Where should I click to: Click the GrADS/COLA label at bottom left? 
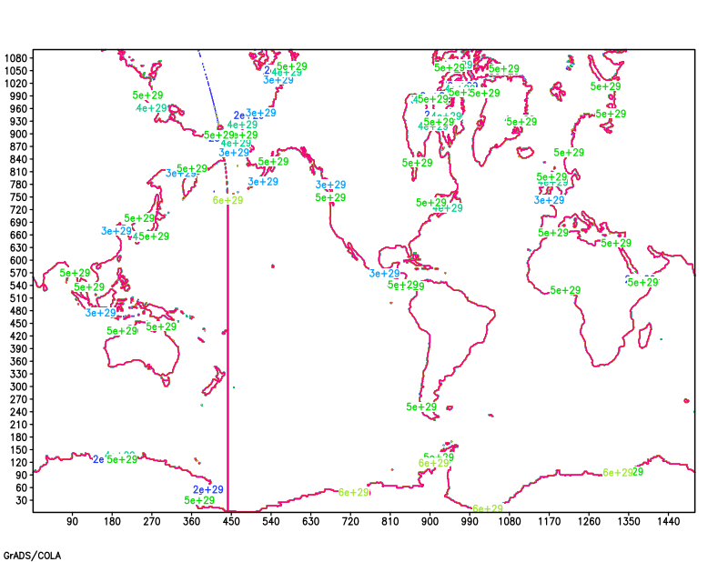pyautogui.click(x=25, y=554)
